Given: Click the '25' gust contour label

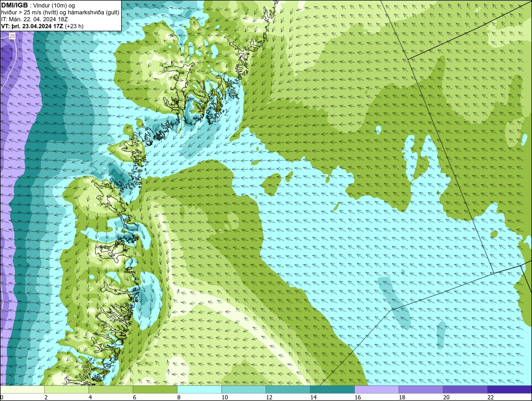Looking at the screenshot, I should click(x=12, y=36).
